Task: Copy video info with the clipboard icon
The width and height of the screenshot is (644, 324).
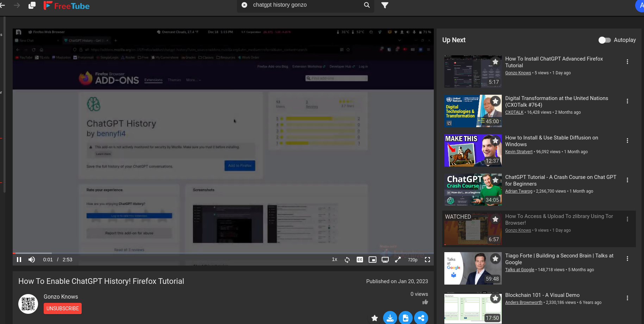Action: [406, 318]
